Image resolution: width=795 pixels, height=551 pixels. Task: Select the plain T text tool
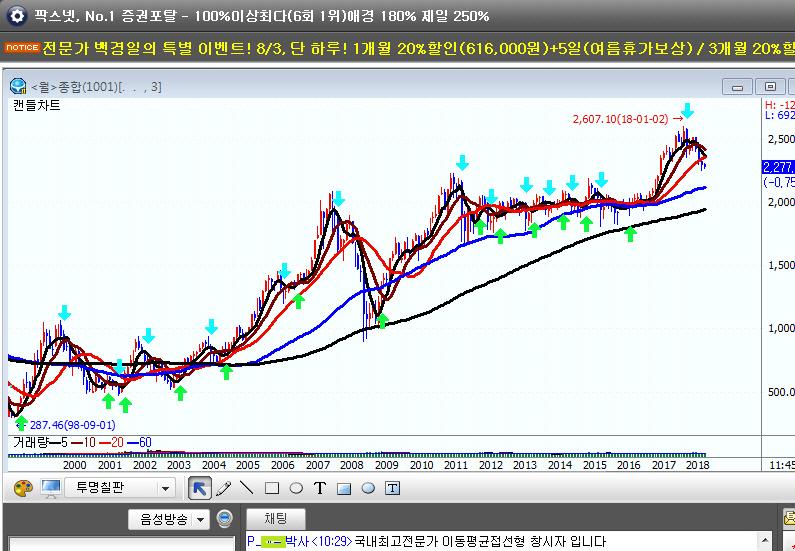320,488
